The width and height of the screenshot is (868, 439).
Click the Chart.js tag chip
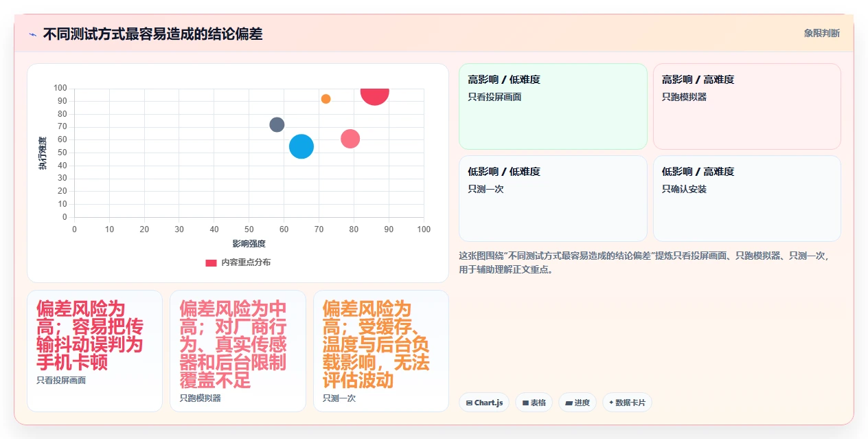click(484, 403)
